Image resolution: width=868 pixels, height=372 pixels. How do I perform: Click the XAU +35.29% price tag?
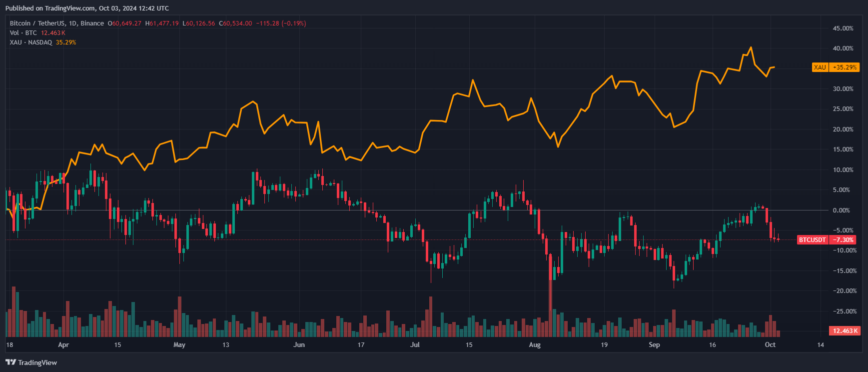pos(836,67)
